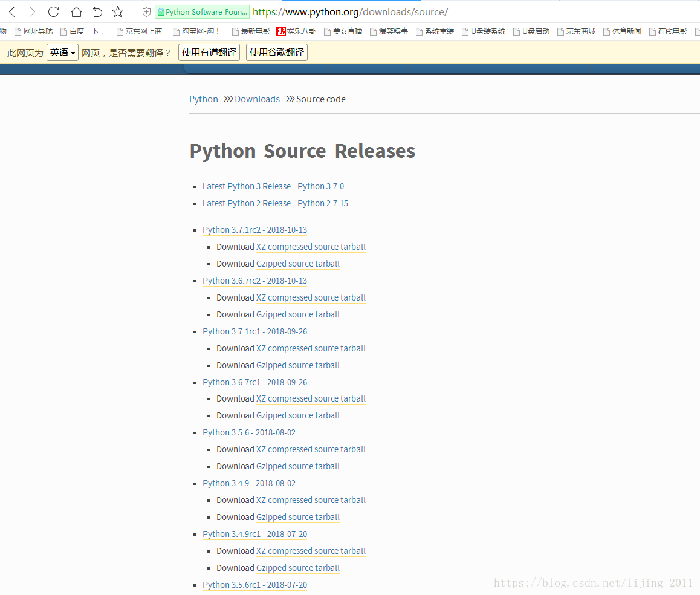Open the 京东商城 bookmark
700x595 pixels.
click(x=576, y=31)
